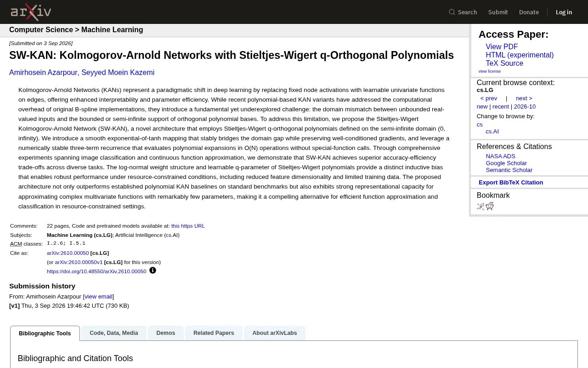Image resolution: width=588 pixels, height=368 pixels.
Task: Click the paper title SW-KAN heading
Action: (232, 55)
